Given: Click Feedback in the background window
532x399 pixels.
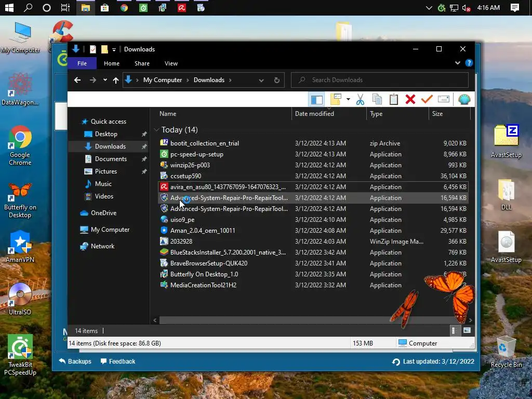Looking at the screenshot, I should tap(118, 362).
